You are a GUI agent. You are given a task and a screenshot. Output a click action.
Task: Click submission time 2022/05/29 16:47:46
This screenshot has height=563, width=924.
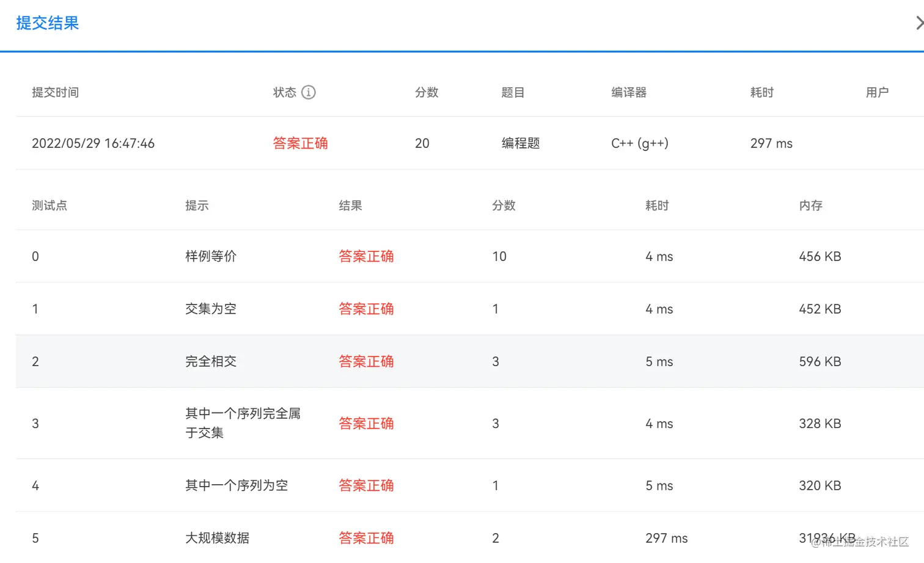(93, 143)
